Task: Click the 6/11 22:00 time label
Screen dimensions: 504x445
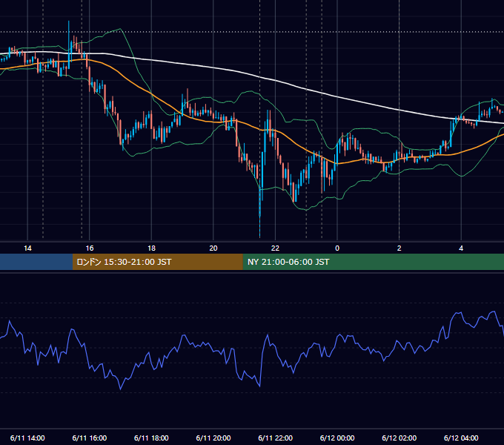Action: pos(275,438)
